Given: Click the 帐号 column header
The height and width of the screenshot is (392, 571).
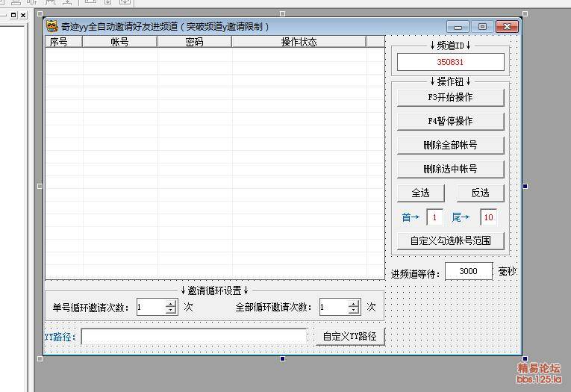Looking at the screenshot, I should point(119,42).
